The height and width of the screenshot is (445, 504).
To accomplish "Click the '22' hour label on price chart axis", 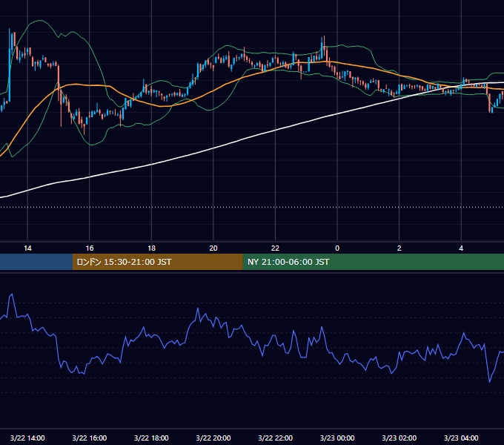I will 275,248.
